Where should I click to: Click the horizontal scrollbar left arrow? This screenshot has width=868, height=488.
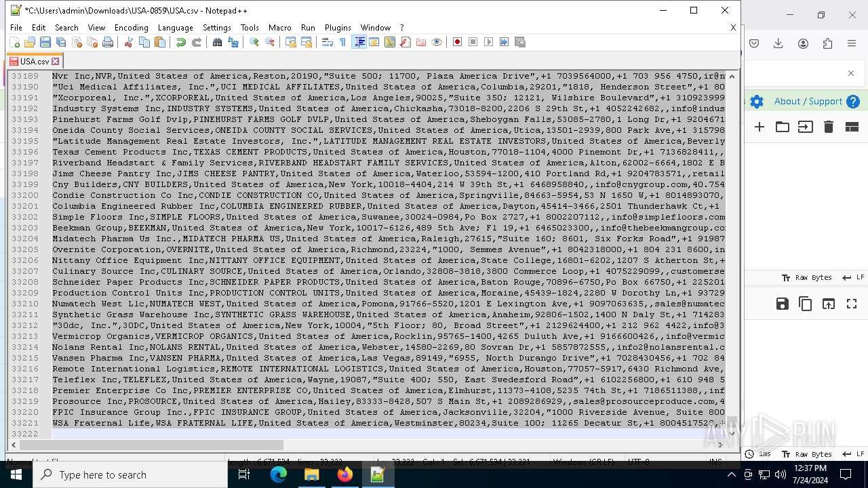(x=14, y=445)
